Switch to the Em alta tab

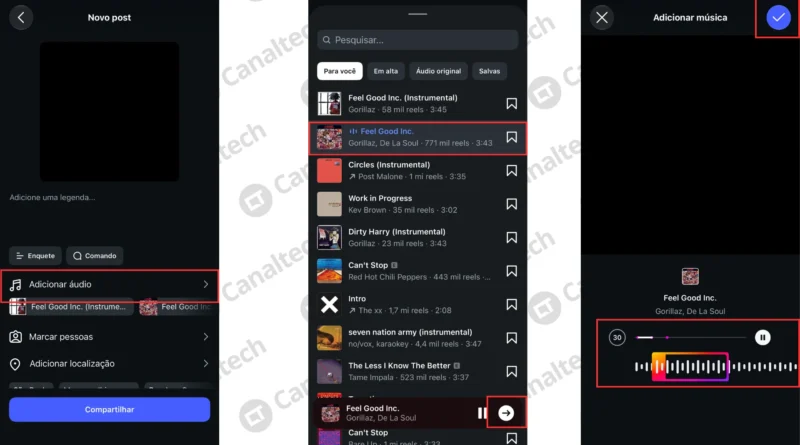tap(386, 71)
